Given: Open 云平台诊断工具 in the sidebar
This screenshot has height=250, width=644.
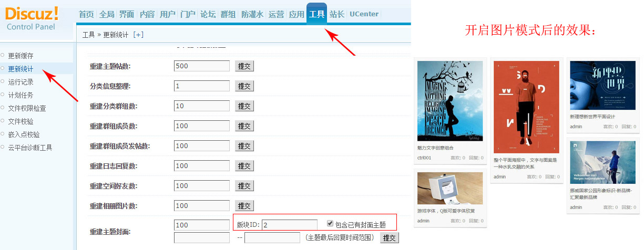Looking at the screenshot, I should (30, 148).
